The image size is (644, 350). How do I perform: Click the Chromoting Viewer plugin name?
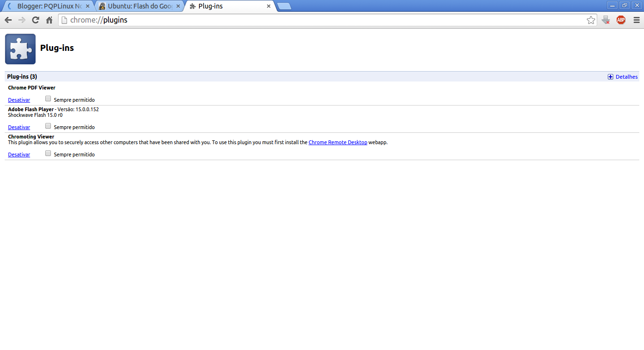31,137
